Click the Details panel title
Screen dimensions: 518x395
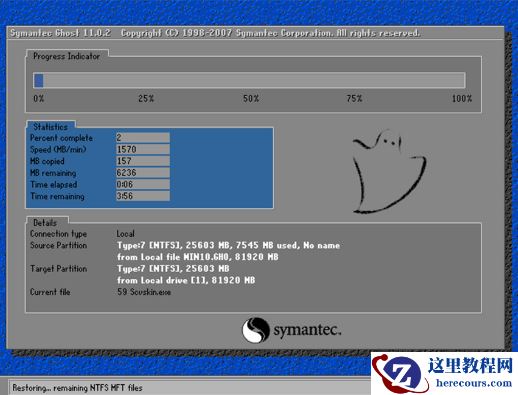click(45, 223)
